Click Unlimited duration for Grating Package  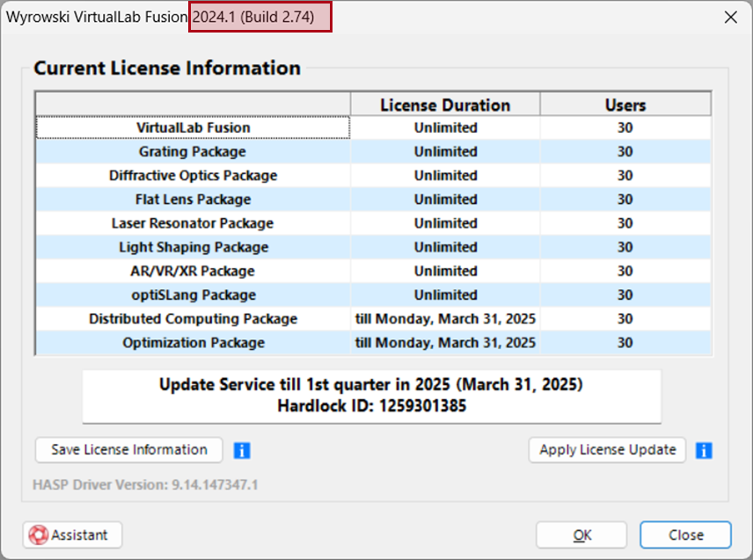coord(445,151)
